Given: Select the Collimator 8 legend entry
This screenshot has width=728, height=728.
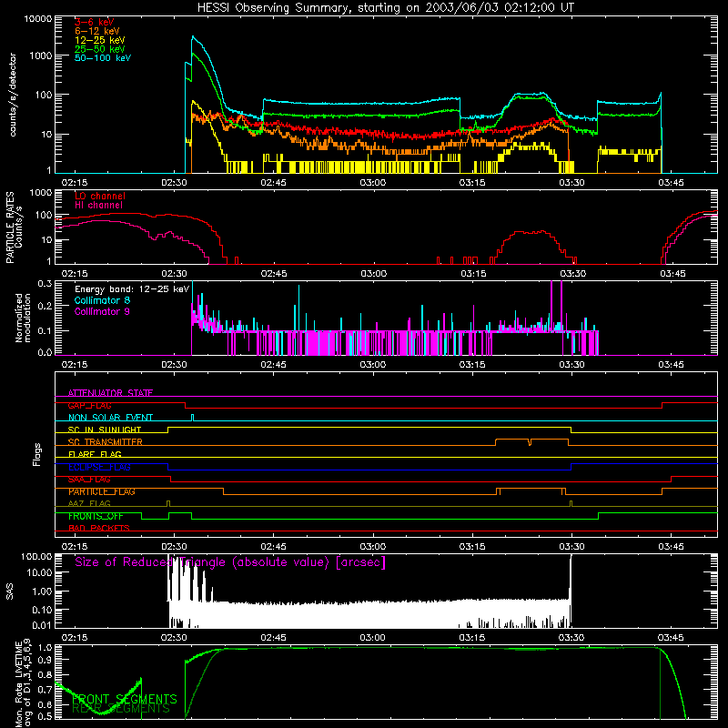Looking at the screenshot, I should click(102, 300).
